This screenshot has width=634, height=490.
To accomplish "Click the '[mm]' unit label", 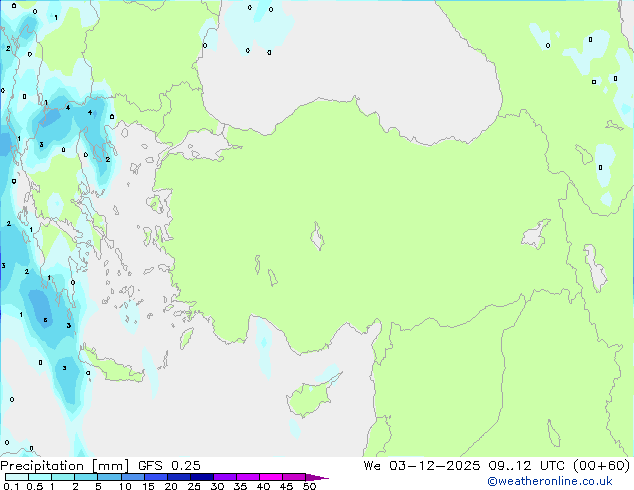I will click(110, 466).
